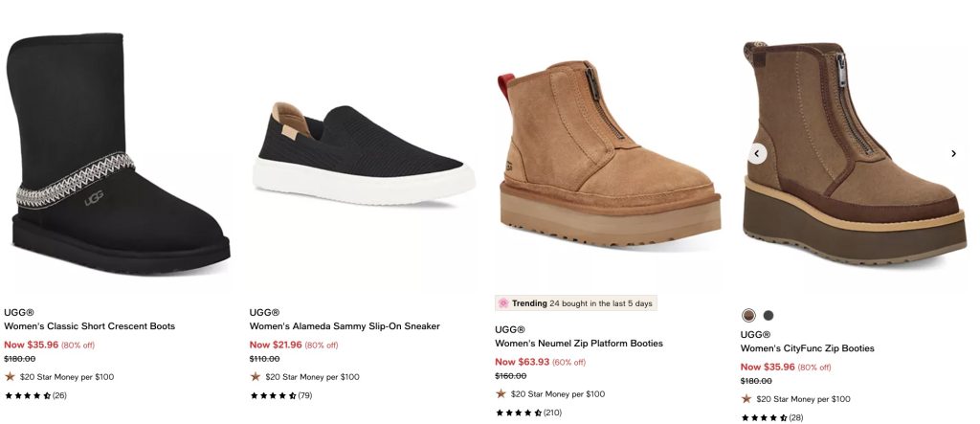Open the Classic Short Crescent Boots star rating
The width and height of the screenshot is (980, 424).
click(28, 395)
